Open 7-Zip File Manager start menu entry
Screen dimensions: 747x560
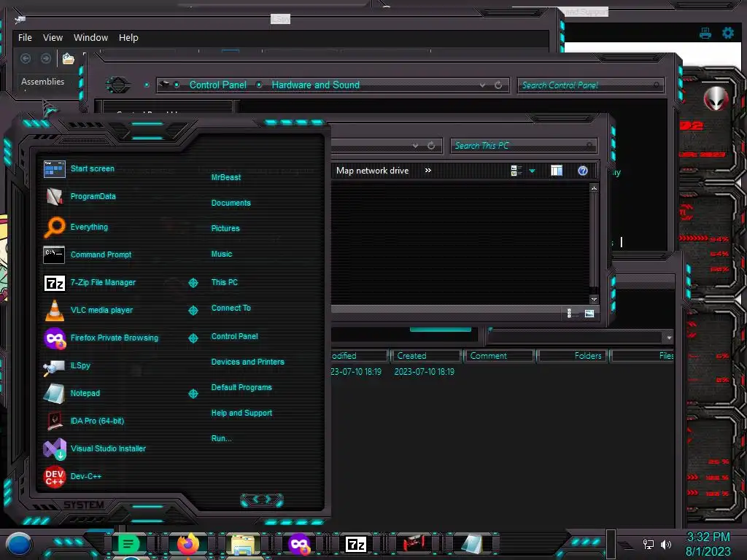(x=90, y=282)
